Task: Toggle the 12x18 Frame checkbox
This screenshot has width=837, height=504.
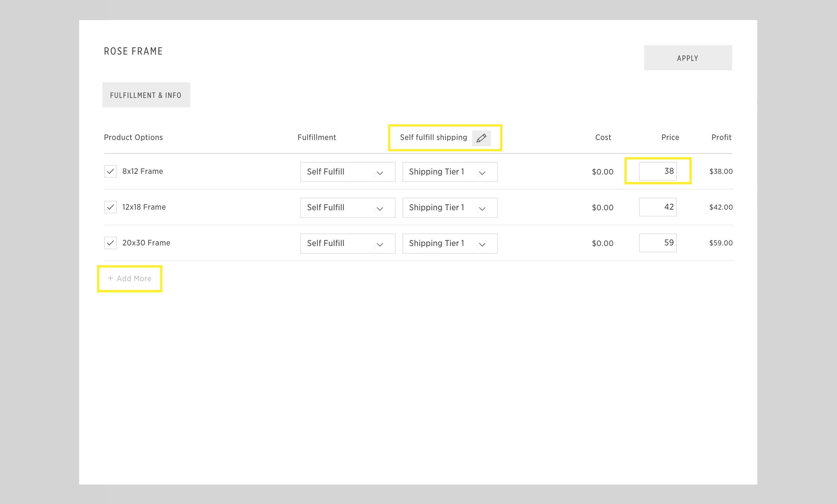Action: pyautogui.click(x=110, y=207)
